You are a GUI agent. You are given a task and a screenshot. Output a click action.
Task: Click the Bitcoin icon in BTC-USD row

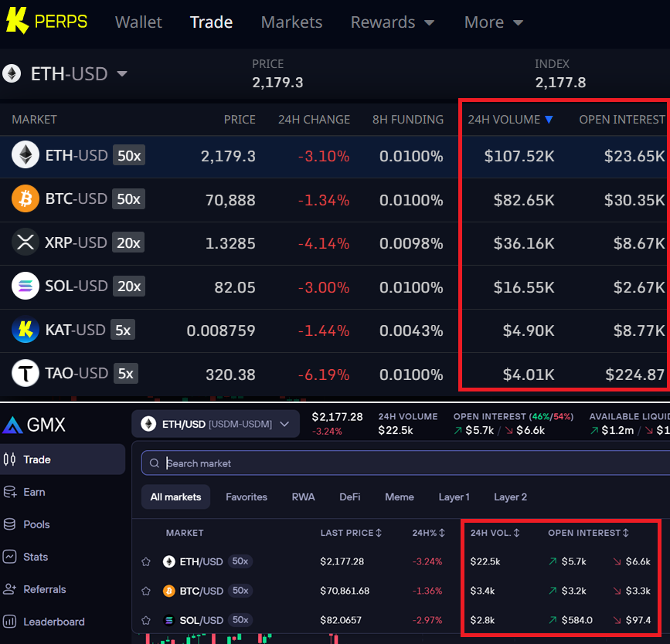[x=26, y=199]
